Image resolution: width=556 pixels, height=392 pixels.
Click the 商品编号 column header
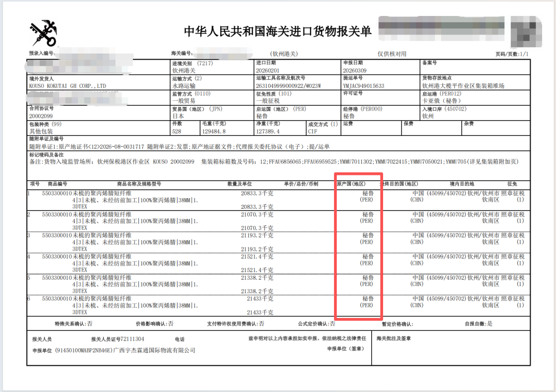(x=58, y=184)
